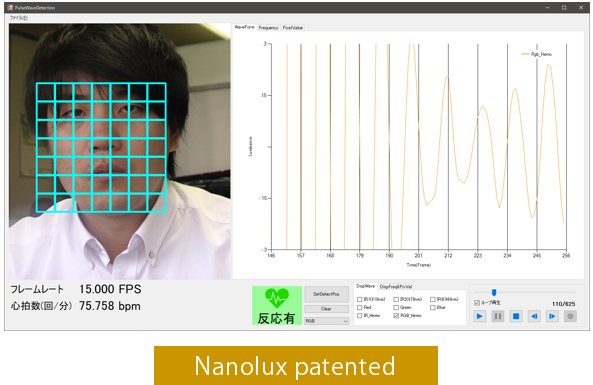Image resolution: width=593 pixels, height=385 pixels.
Task: Step forward one frame
Action: (x=552, y=316)
